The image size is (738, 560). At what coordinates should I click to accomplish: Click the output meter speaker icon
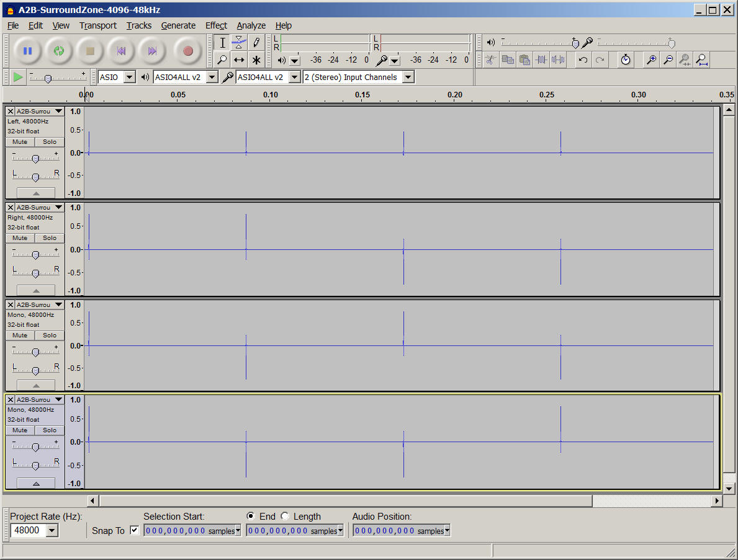pyautogui.click(x=281, y=60)
